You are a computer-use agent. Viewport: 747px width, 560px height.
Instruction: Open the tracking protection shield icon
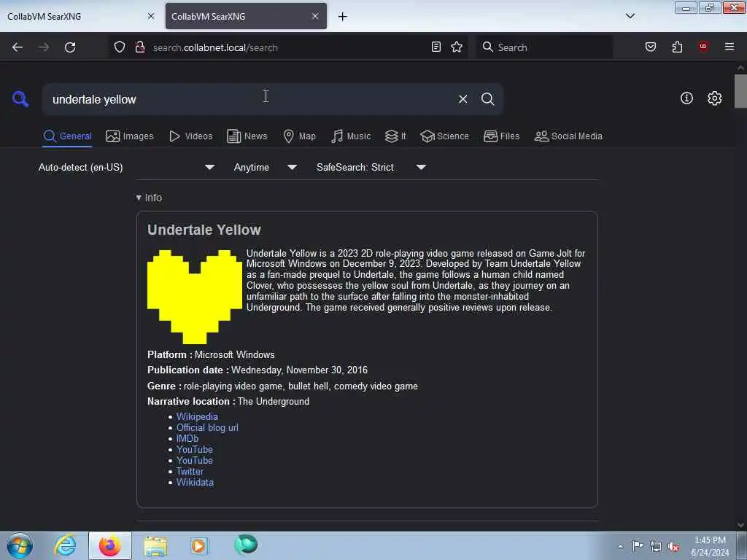[x=120, y=47]
